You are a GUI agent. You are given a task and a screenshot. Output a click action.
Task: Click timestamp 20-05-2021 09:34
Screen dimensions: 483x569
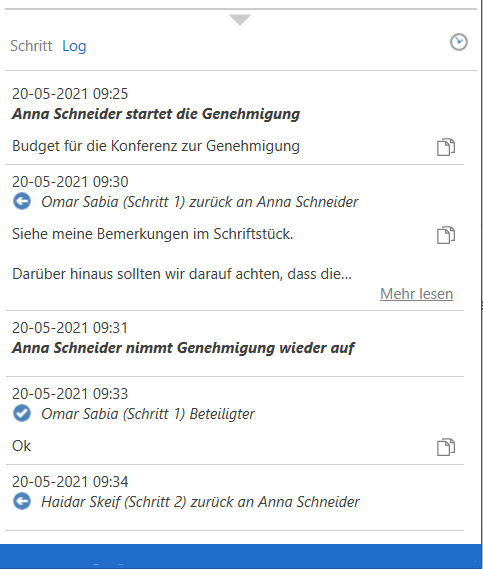70,482
